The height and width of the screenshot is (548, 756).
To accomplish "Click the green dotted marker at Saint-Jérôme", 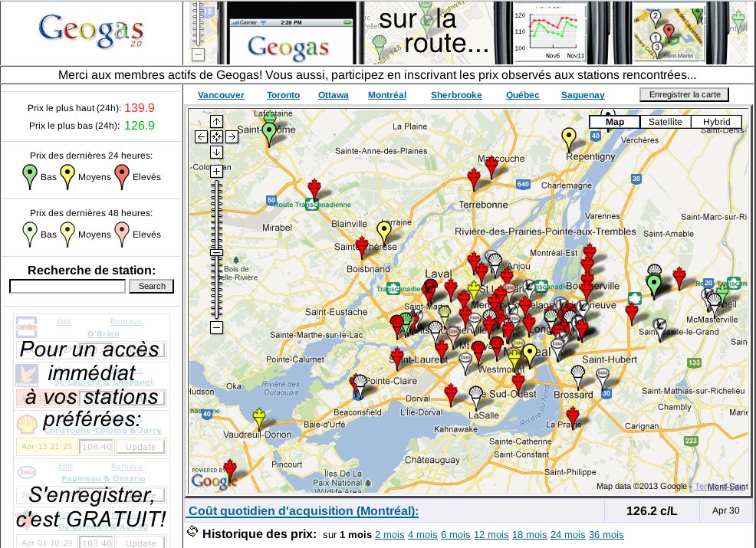I will pos(269,134).
